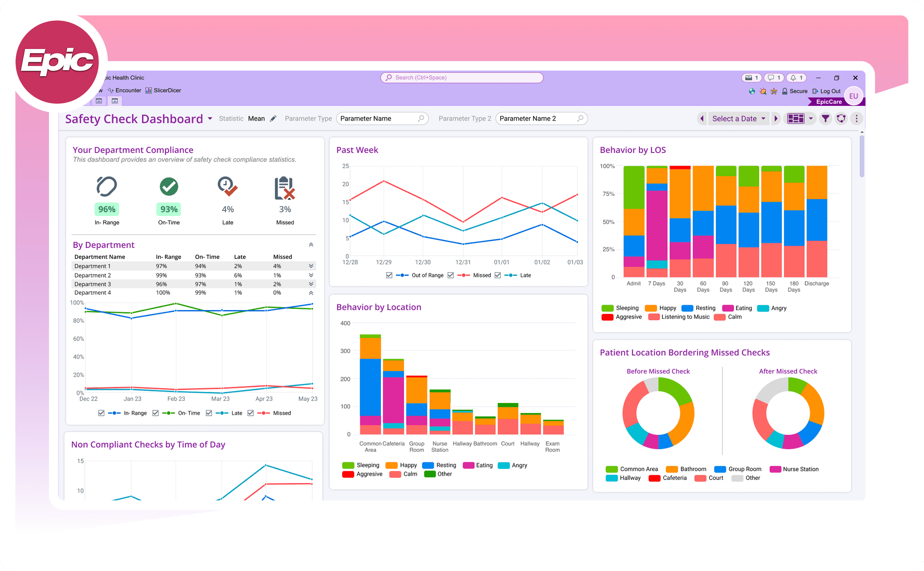Open the three-dot more options menu
The height and width of the screenshot is (571, 924).
click(x=856, y=119)
